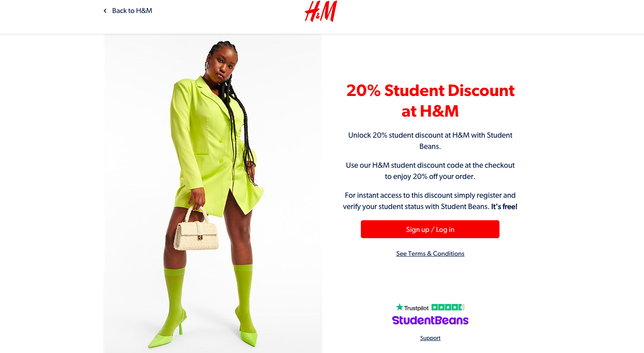Viewport: 644px width, 353px height.
Task: Click the red H&M logo
Action: click(x=321, y=11)
